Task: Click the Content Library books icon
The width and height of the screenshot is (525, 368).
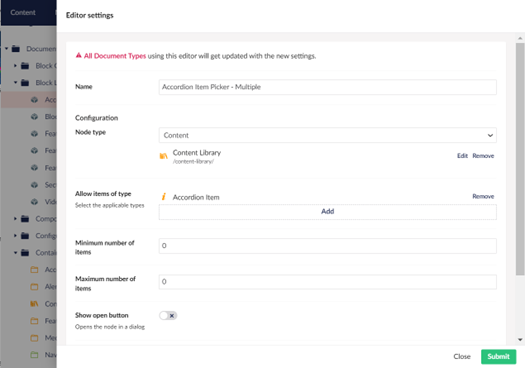Action: pyautogui.click(x=163, y=156)
